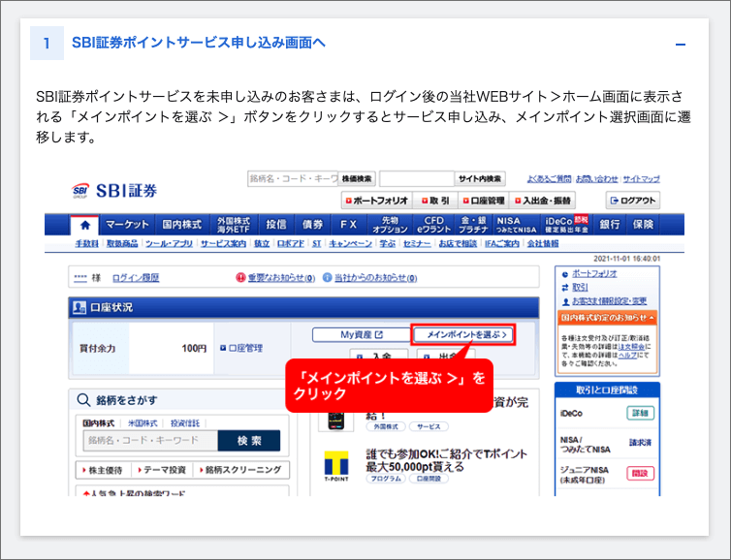Open the サービス案内 submenu link
731x560 pixels.
[x=223, y=243]
